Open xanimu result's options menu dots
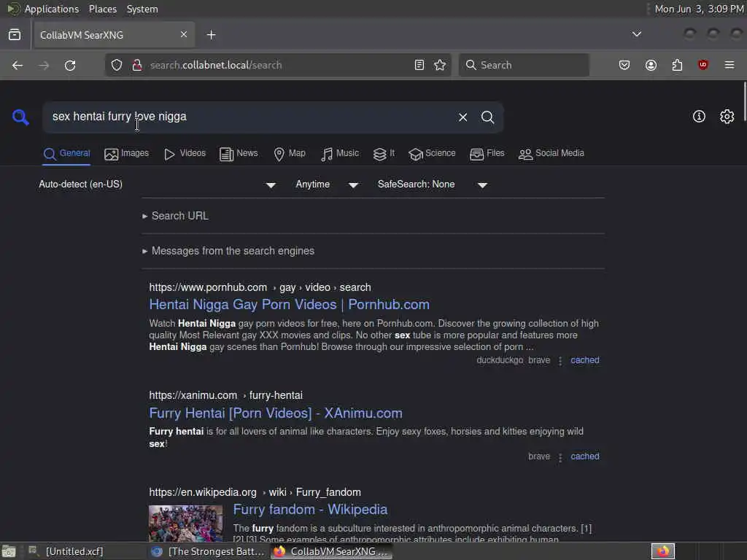This screenshot has width=747, height=560. pos(560,457)
